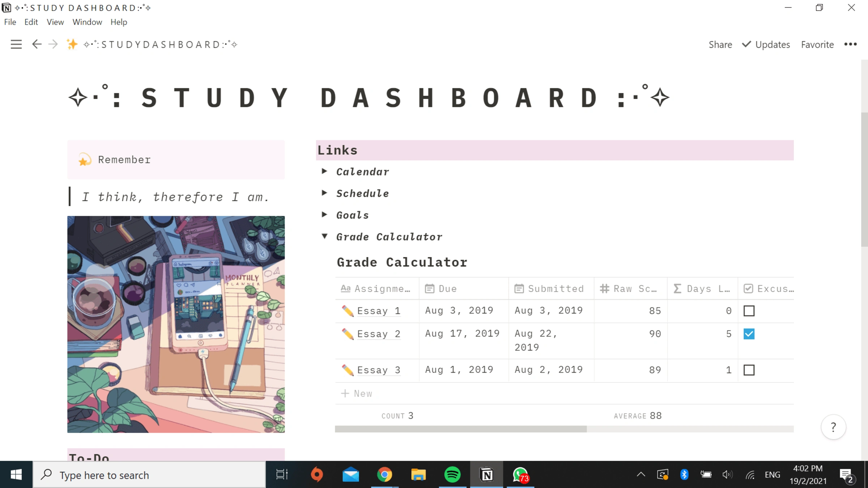
Task: Open Notion updates panel
Action: tap(766, 44)
